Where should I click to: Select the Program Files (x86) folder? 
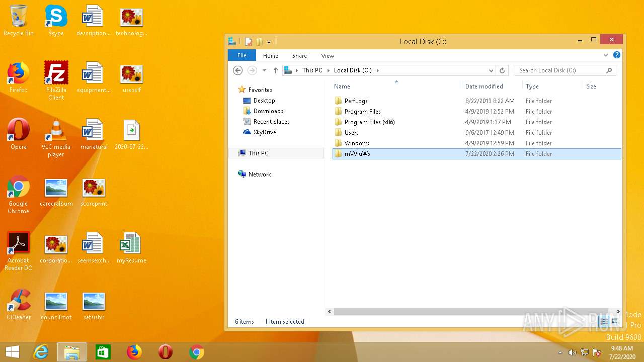point(369,122)
